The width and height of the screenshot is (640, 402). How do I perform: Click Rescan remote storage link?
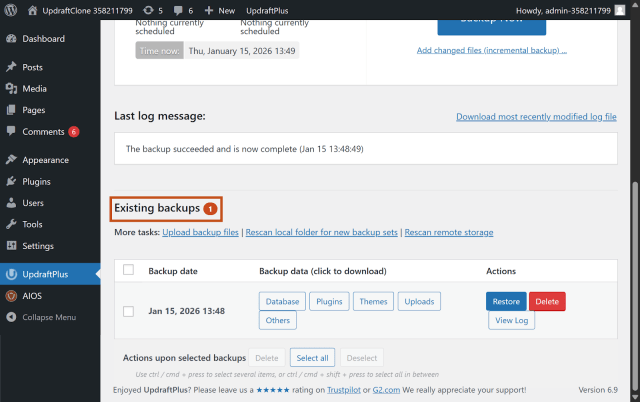(449, 232)
